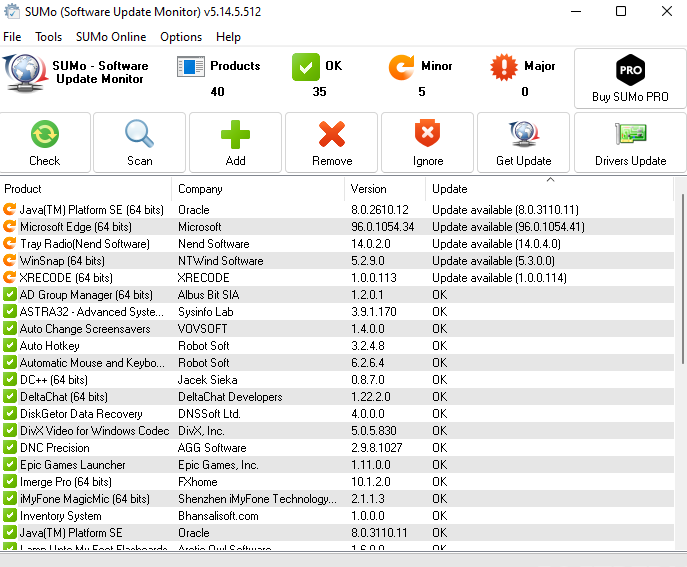The height and width of the screenshot is (567, 687).
Task: Sort by the Company column header
Action: point(258,189)
